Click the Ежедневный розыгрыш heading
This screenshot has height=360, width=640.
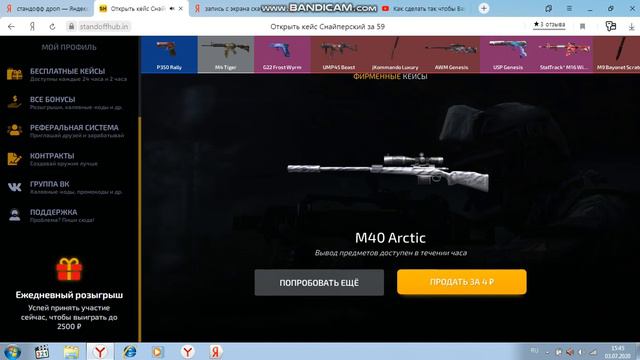coord(69,295)
